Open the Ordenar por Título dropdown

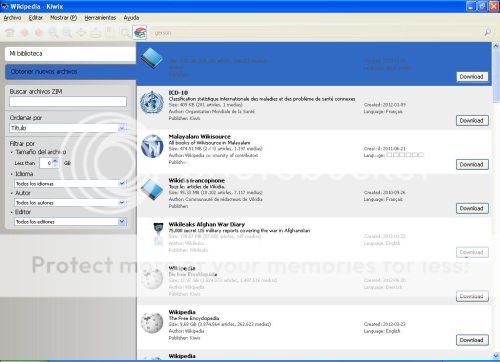point(68,128)
